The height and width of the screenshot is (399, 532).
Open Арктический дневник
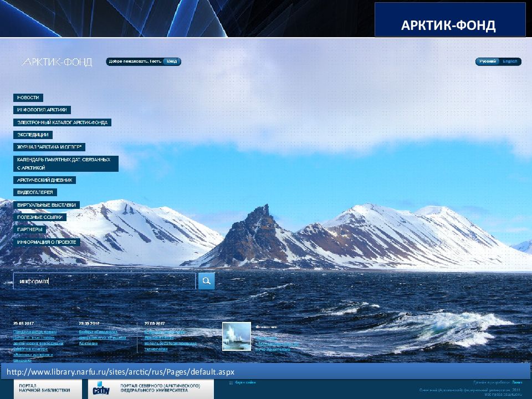click(44, 180)
